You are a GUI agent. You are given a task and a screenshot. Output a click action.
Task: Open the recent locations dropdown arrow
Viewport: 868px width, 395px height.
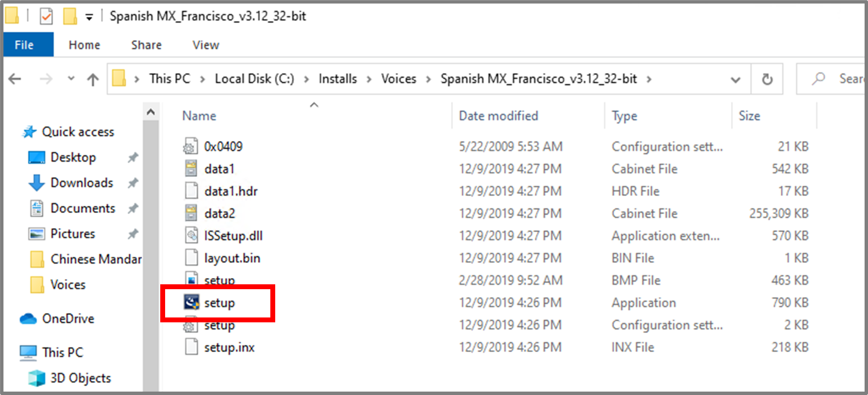[x=71, y=79]
